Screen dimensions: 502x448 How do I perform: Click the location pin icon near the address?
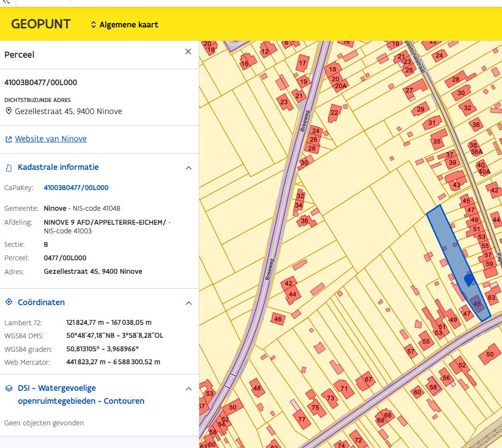coord(9,111)
